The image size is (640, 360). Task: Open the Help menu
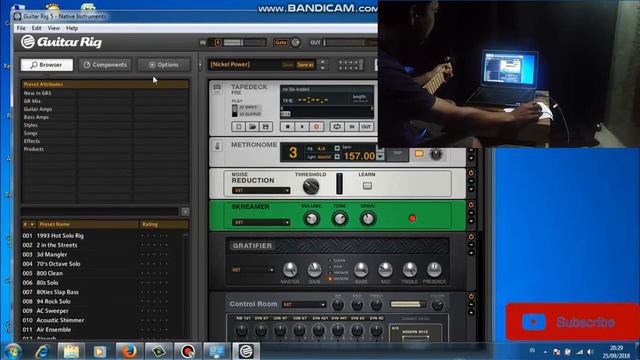[x=72, y=28]
